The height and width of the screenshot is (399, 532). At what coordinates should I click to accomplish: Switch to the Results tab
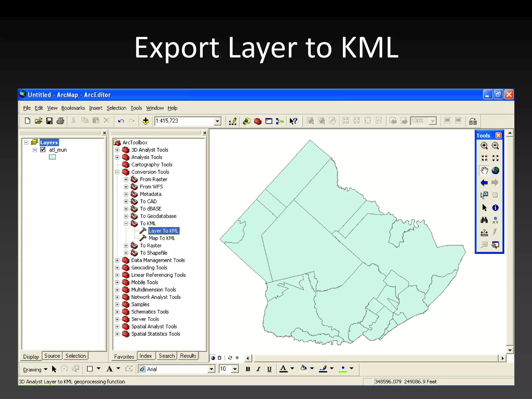click(188, 356)
